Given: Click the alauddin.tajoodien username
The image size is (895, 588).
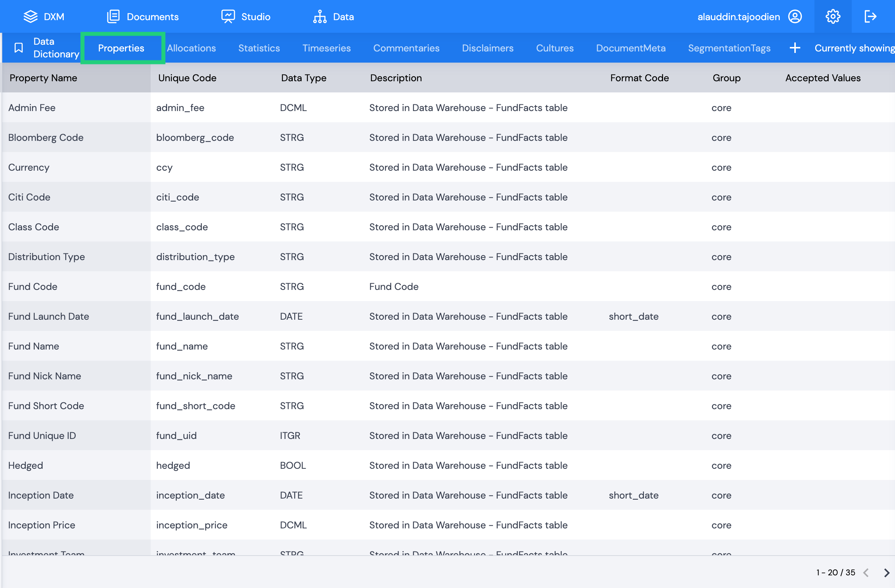Looking at the screenshot, I should coord(739,16).
